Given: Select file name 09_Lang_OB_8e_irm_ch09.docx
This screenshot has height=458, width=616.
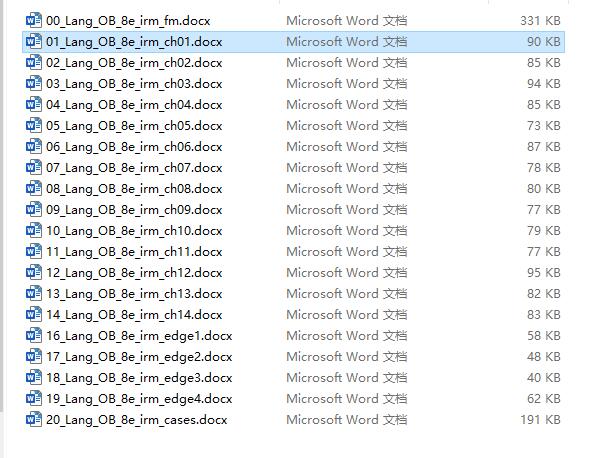Looking at the screenshot, I should [134, 210].
